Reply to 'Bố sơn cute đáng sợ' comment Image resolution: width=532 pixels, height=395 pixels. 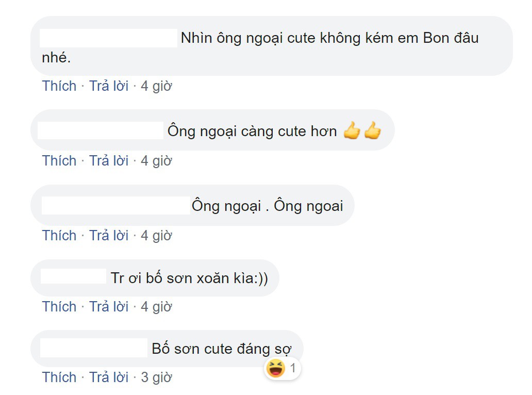click(x=109, y=377)
